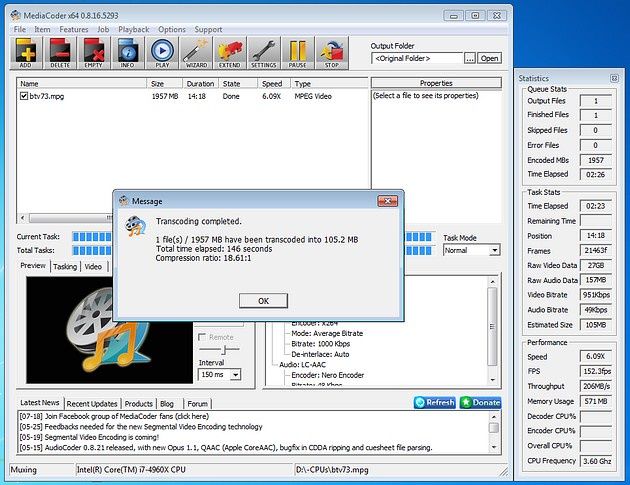Close the Statistics panel
This screenshot has height=485, width=630.
coord(614,78)
